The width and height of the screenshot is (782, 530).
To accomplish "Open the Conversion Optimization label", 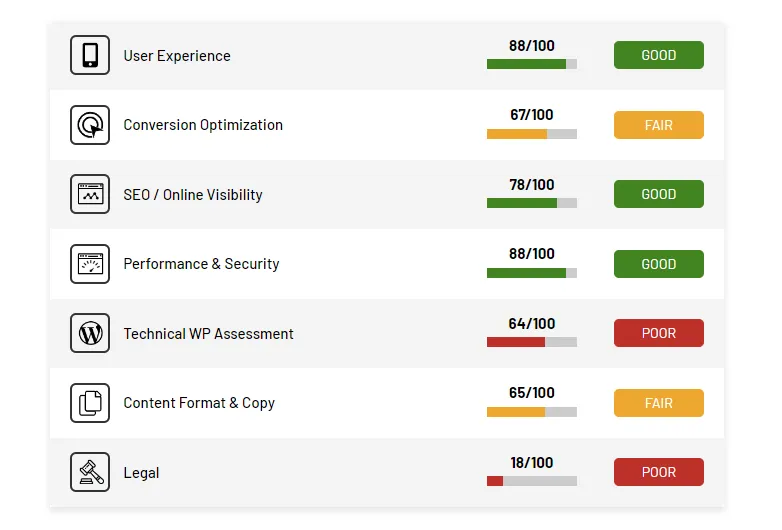I will [203, 125].
